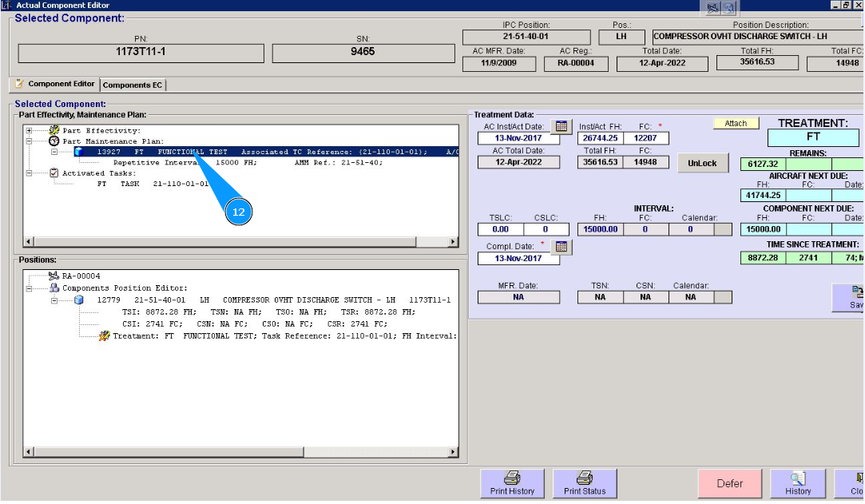Click AC MFR. Date 11/9/2009
The width and height of the screenshot is (865, 504).
point(498,63)
